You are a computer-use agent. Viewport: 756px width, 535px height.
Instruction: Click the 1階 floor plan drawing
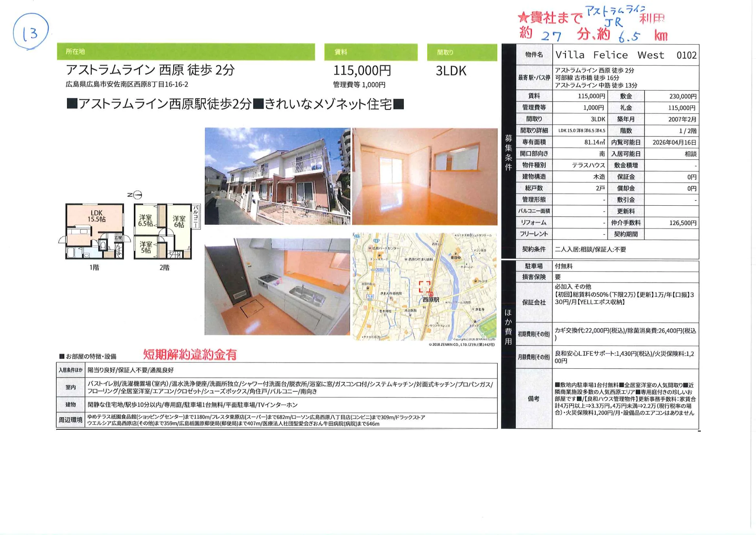(94, 231)
